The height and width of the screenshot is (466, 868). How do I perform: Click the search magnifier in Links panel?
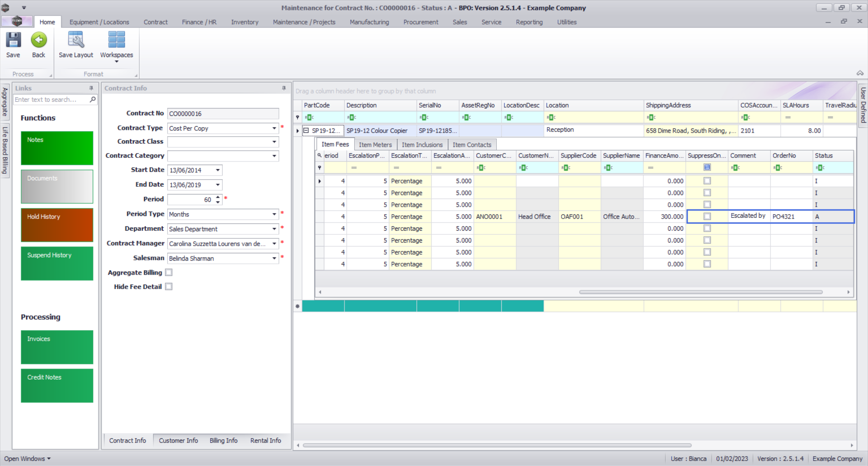pyautogui.click(x=93, y=100)
